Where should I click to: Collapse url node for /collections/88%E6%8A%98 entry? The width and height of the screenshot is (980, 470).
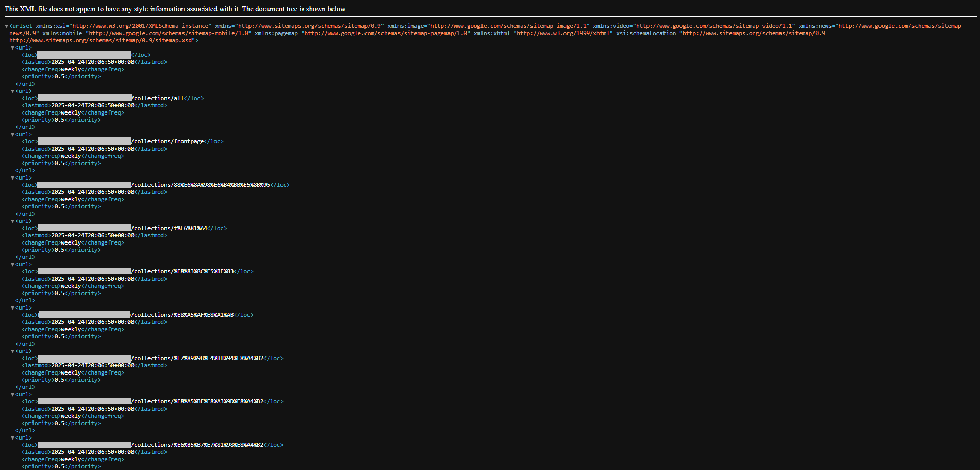click(x=13, y=177)
